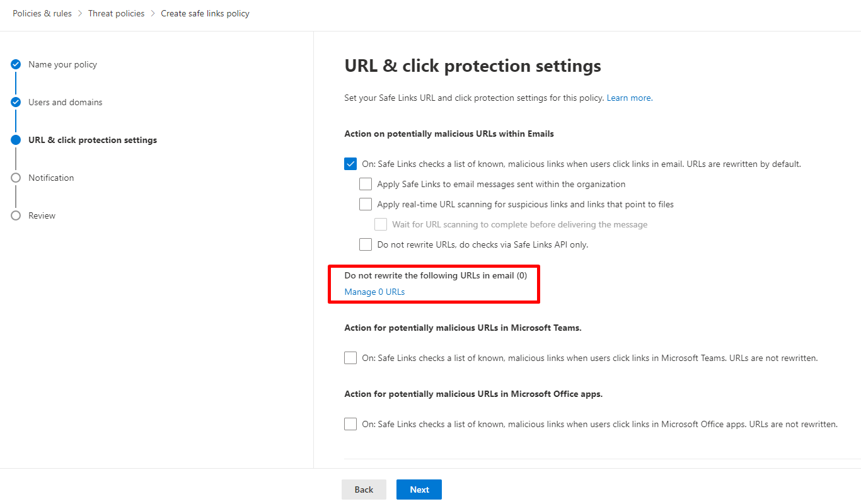Uncheck the Safe Links email protection checkbox

tap(350, 164)
